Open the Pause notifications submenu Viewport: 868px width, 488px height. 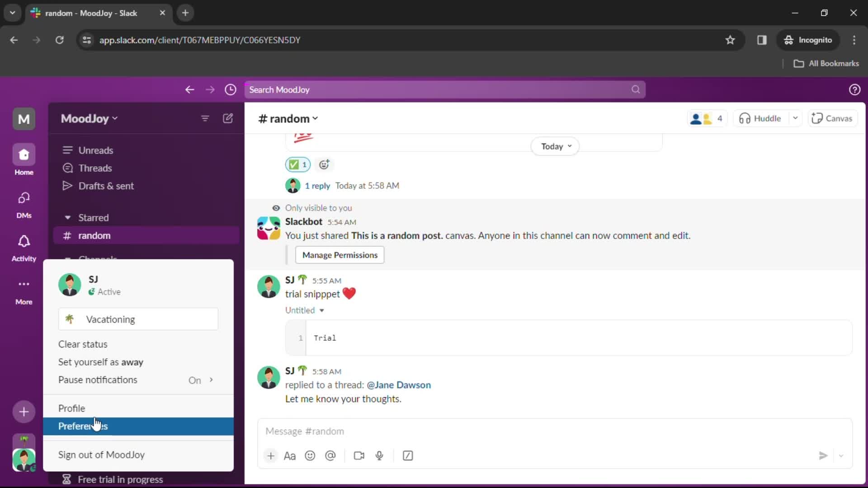point(138,380)
